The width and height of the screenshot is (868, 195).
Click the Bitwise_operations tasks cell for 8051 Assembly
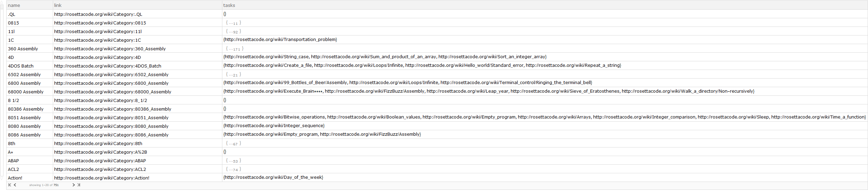(545, 117)
